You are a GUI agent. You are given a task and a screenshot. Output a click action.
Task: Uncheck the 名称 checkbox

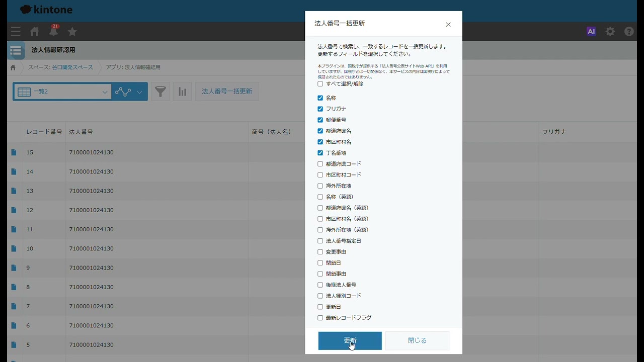click(x=320, y=98)
